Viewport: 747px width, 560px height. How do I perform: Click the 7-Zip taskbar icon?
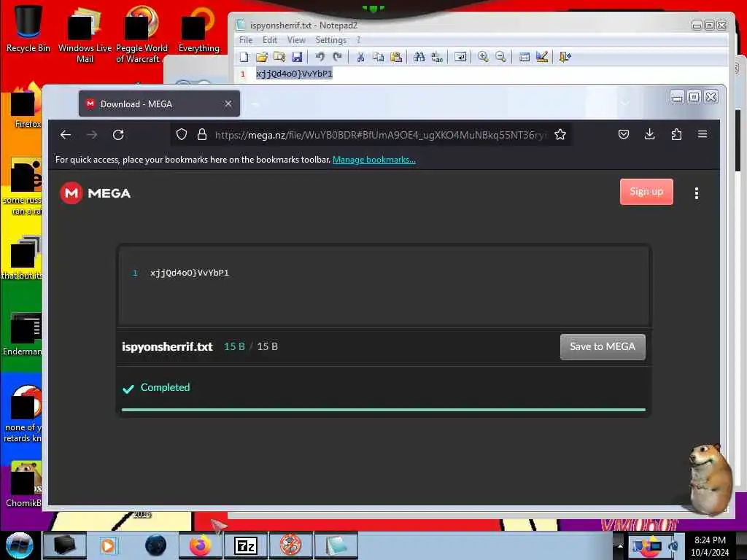click(246, 545)
